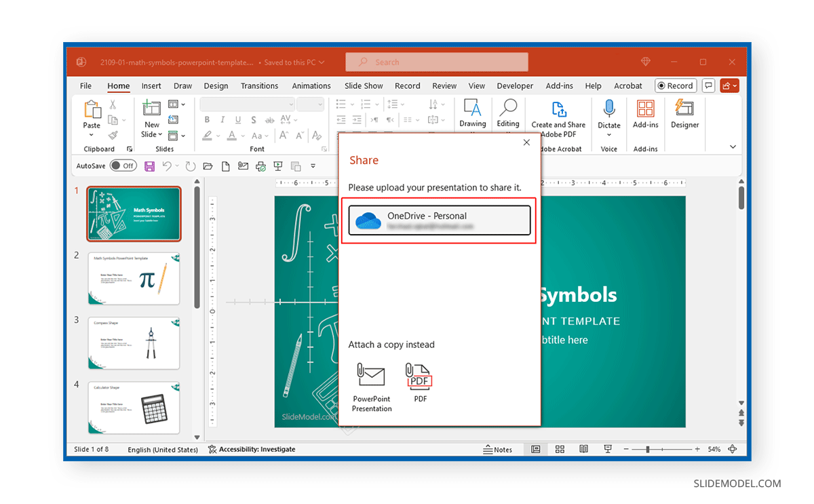Click the Reset slide icon

coord(173,119)
